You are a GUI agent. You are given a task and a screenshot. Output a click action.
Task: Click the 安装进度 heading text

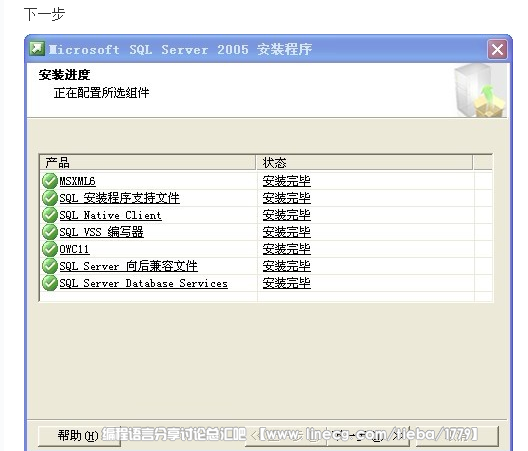(64, 75)
